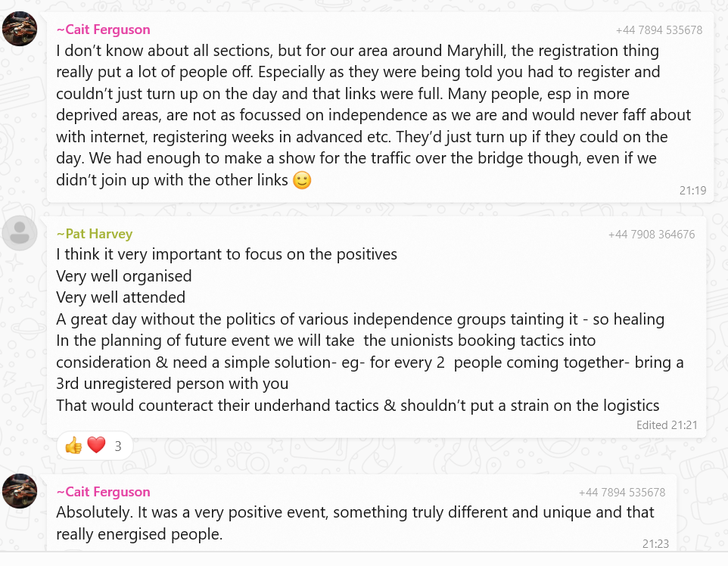The width and height of the screenshot is (728, 566).
Task: Open Pat Harvey's default profile avatar
Action: (20, 233)
